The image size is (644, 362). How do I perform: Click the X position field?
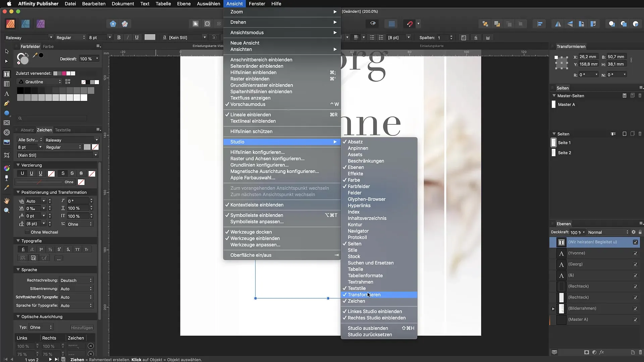coord(588,57)
